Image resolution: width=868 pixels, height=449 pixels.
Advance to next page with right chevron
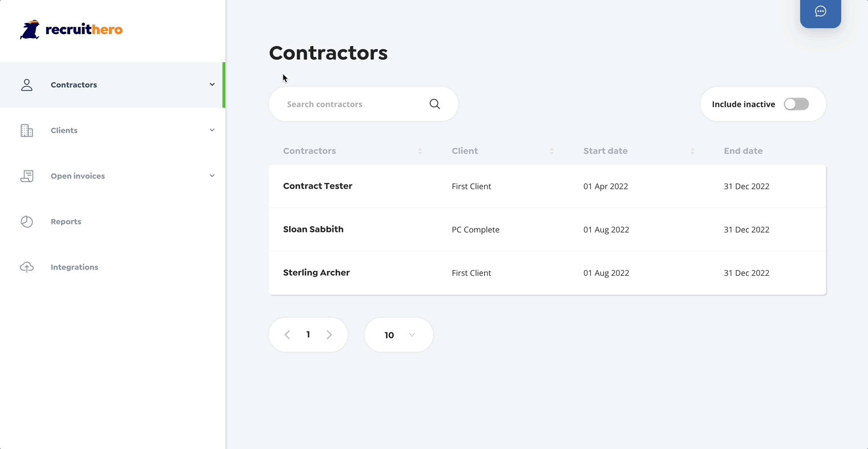pyautogui.click(x=329, y=334)
